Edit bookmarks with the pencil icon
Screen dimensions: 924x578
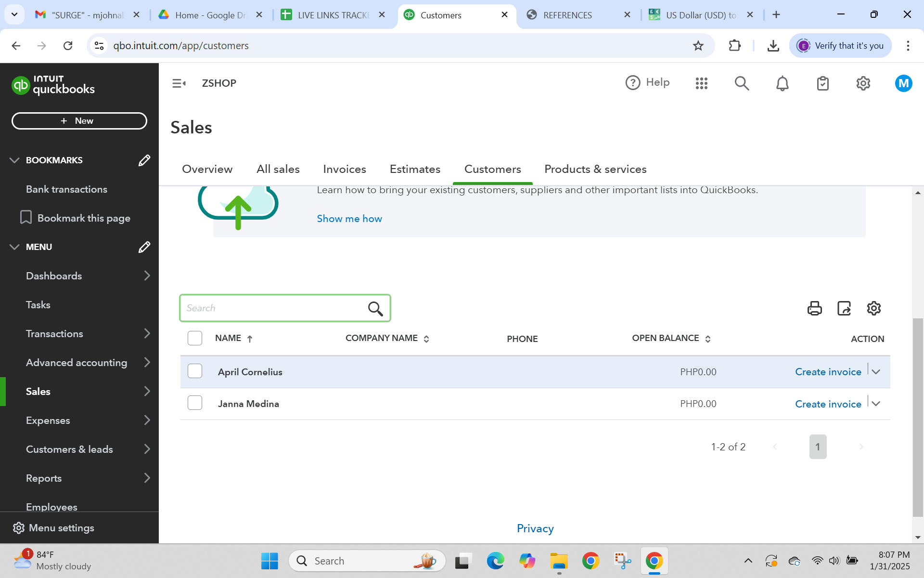(x=144, y=160)
